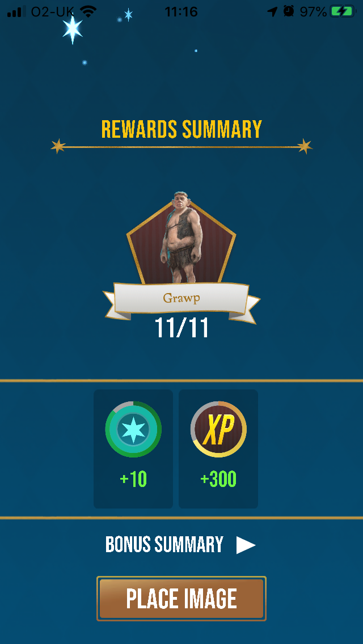This screenshot has height=644, width=363.
Task: Expand the Bonus Summary arrow
Action: pos(246,545)
